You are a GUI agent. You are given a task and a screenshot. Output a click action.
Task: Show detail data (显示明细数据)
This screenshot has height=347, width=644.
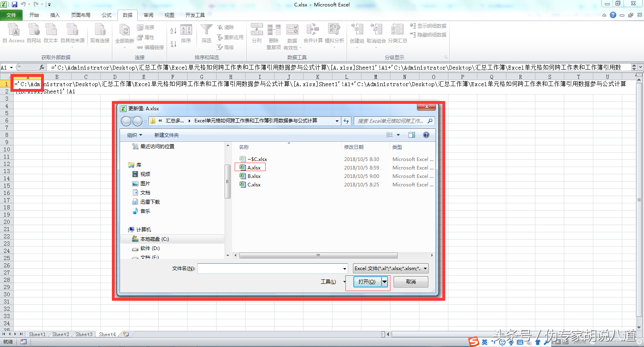point(428,26)
